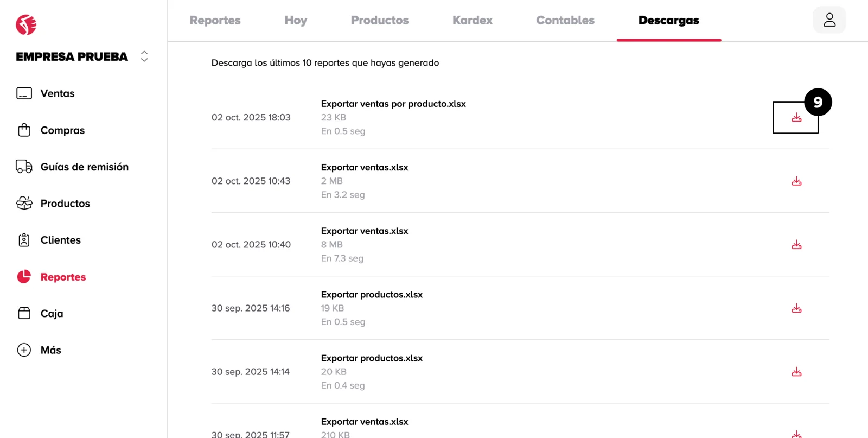The image size is (868, 438).
Task: Download the 8 MB Exportar ventas.xlsx file
Action: pos(796,245)
